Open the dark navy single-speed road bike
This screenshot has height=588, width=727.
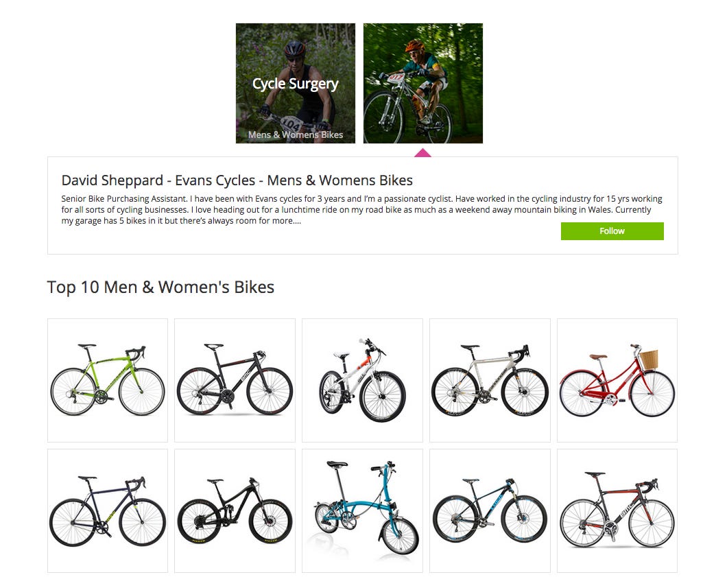click(x=108, y=510)
